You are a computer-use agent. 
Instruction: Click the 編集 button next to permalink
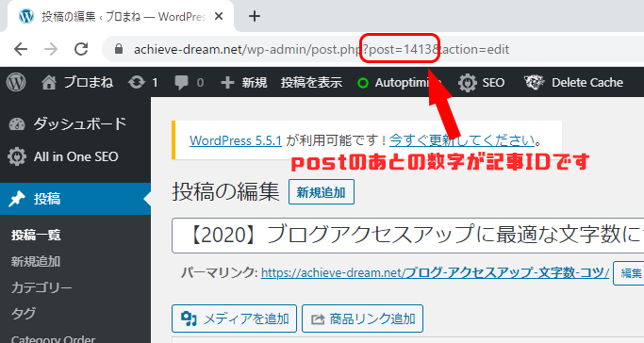(x=629, y=273)
